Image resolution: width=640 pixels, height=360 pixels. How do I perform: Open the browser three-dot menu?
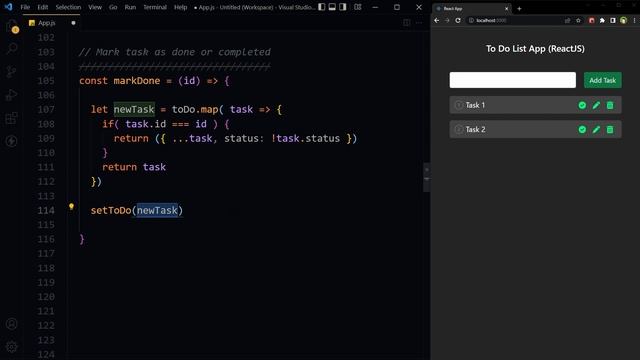[634, 20]
